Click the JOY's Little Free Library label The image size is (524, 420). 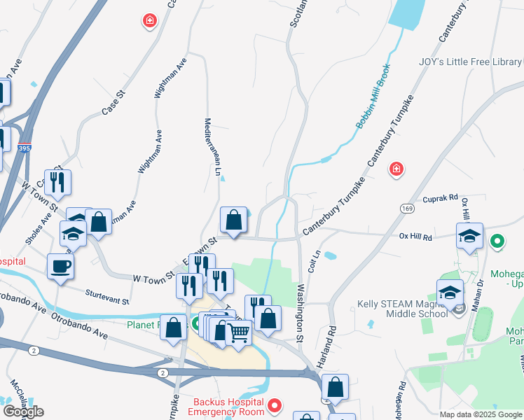[x=470, y=62]
